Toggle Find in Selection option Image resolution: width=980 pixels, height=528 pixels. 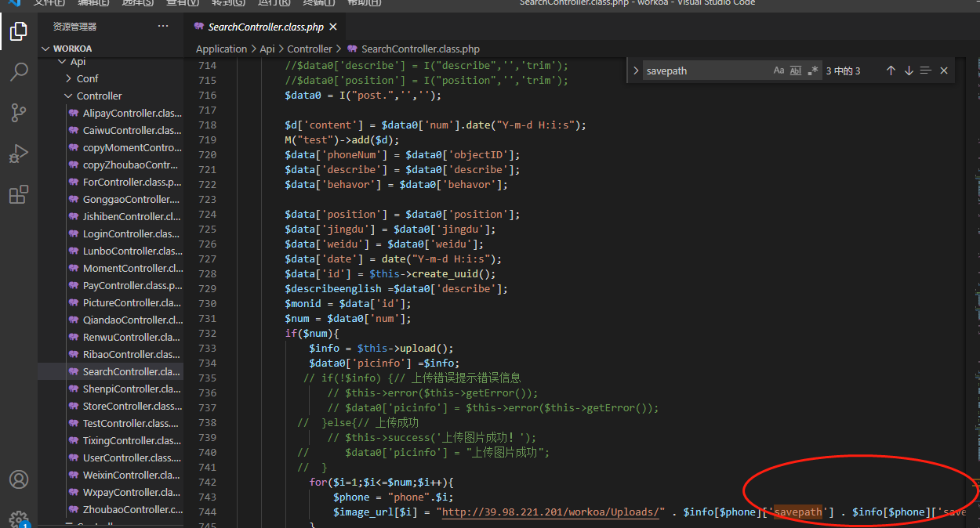point(926,71)
